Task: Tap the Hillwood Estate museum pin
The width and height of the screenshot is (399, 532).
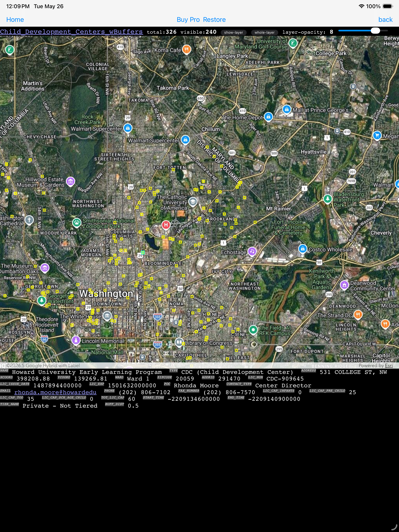Action: [x=71, y=182]
